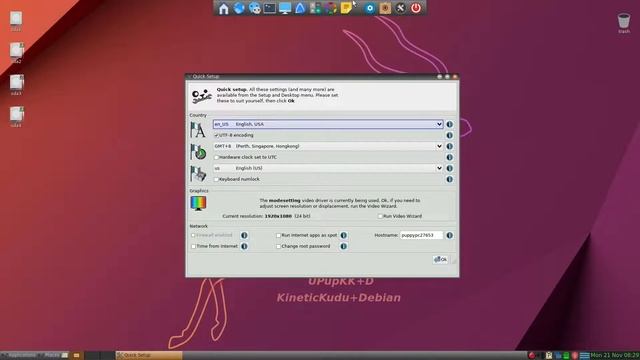
Task: Open the us English (US) keyboard dropdown
Action: click(x=328, y=168)
